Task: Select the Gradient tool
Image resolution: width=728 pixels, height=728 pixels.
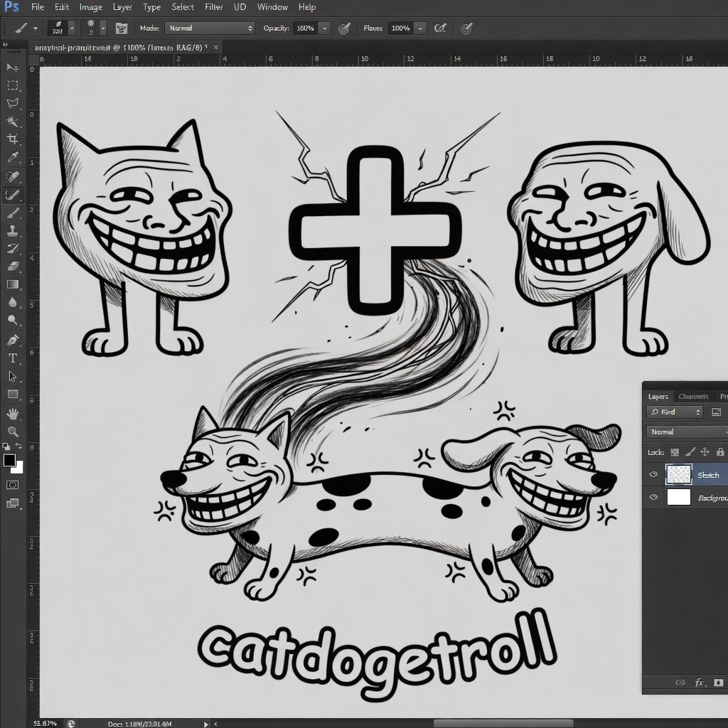Action: click(x=13, y=284)
